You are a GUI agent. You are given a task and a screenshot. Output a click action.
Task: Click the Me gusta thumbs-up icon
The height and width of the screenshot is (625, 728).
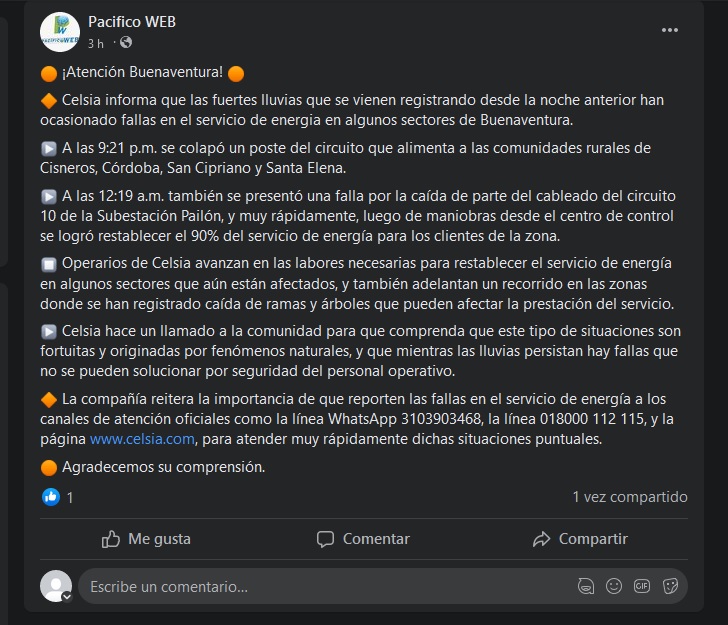point(111,539)
